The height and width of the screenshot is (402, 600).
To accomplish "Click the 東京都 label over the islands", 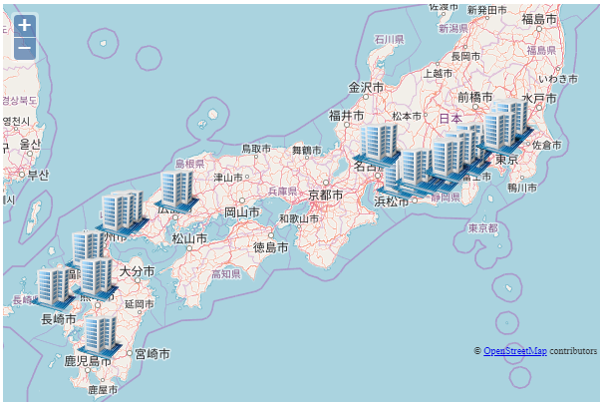I will click(483, 228).
